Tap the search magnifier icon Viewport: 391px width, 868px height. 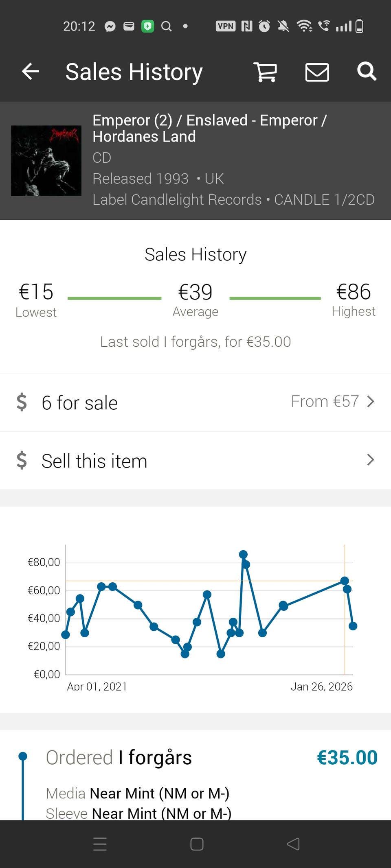[366, 72]
